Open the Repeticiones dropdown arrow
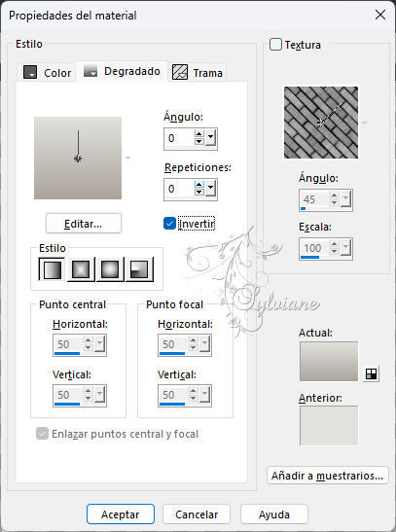Screen dimensions: 396x532 click(211, 189)
